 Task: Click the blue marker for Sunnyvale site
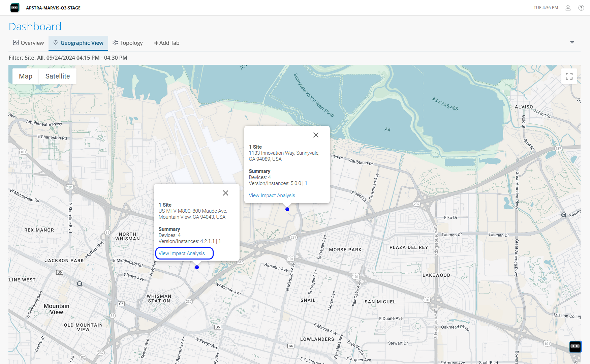[287, 209]
